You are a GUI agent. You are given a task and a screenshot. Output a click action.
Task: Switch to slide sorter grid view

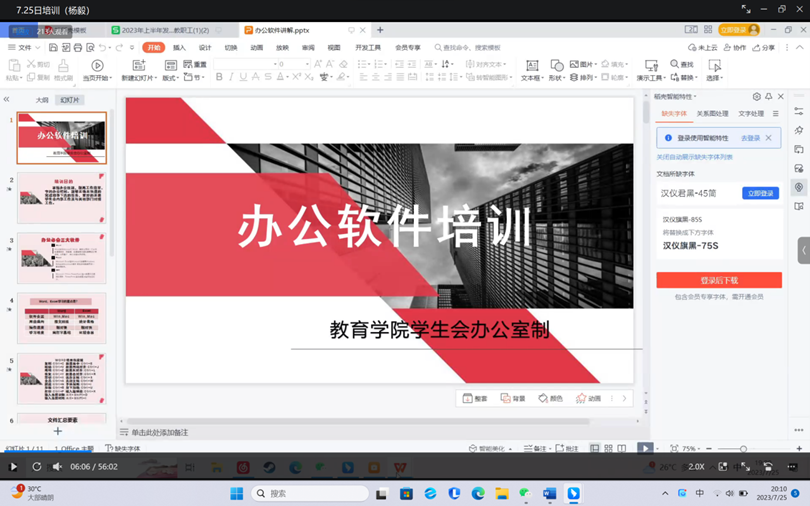click(608, 448)
